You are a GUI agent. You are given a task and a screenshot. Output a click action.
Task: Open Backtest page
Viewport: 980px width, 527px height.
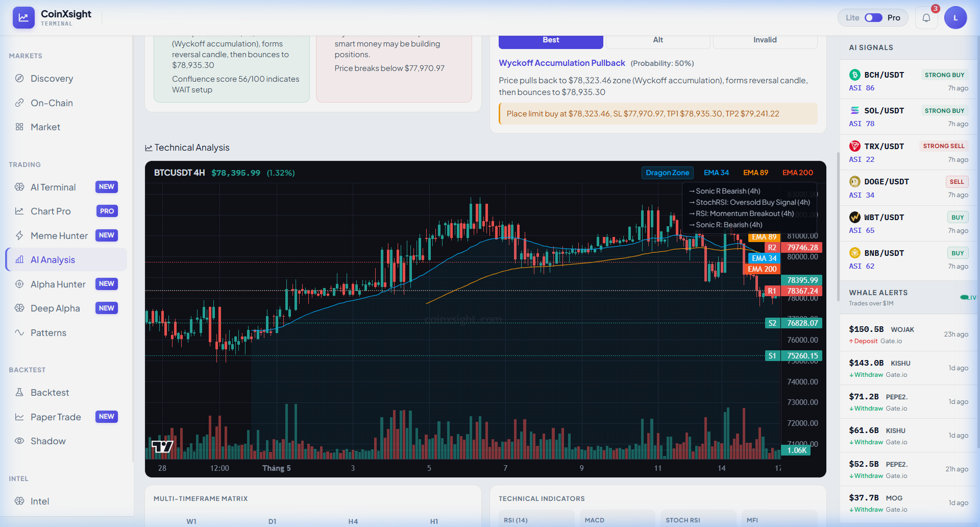click(66, 393)
